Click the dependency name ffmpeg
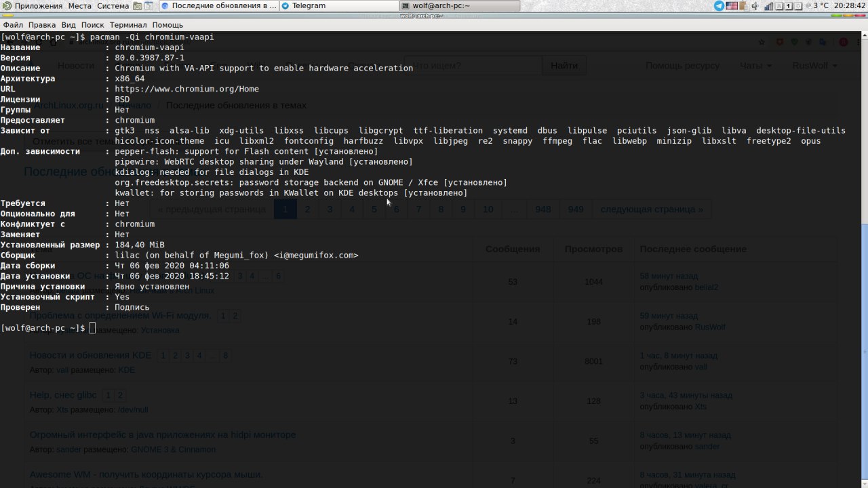 [557, 141]
